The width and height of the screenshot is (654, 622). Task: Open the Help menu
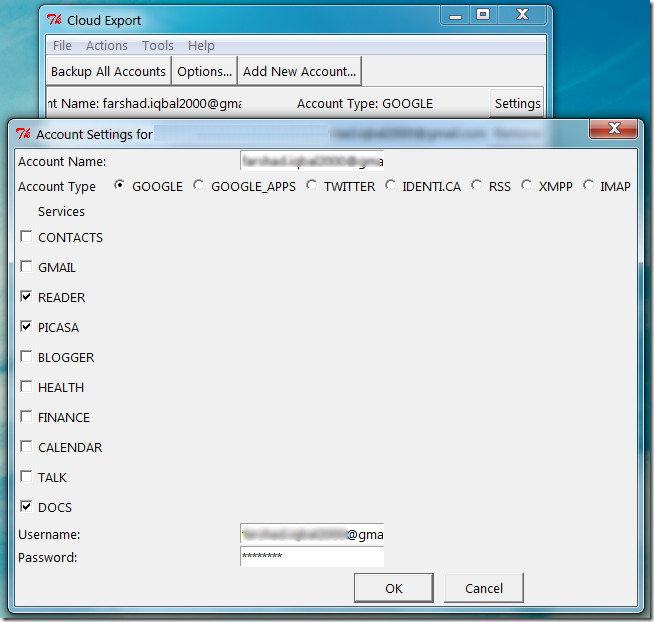(x=201, y=45)
